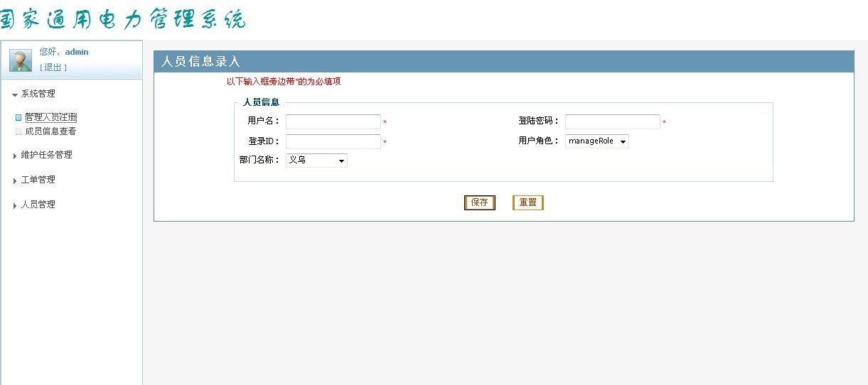Open 成员信息查看 in the sidebar
This screenshot has width=868, height=385.
click(50, 131)
